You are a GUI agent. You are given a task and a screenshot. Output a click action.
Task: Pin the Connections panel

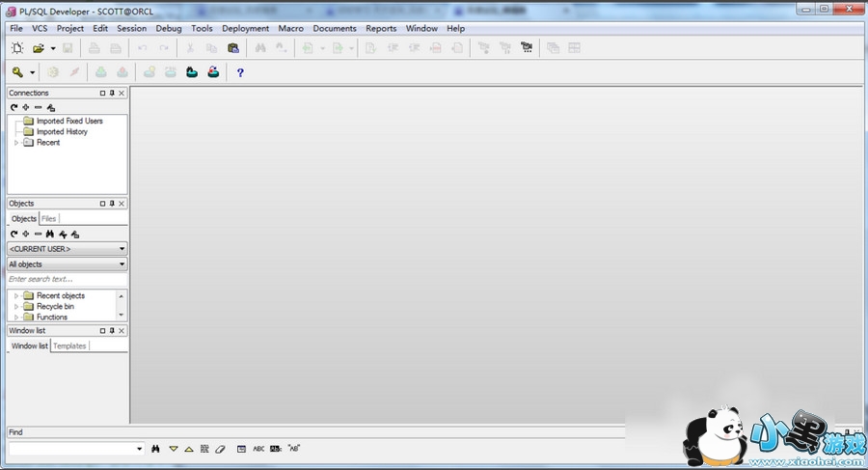click(112, 94)
